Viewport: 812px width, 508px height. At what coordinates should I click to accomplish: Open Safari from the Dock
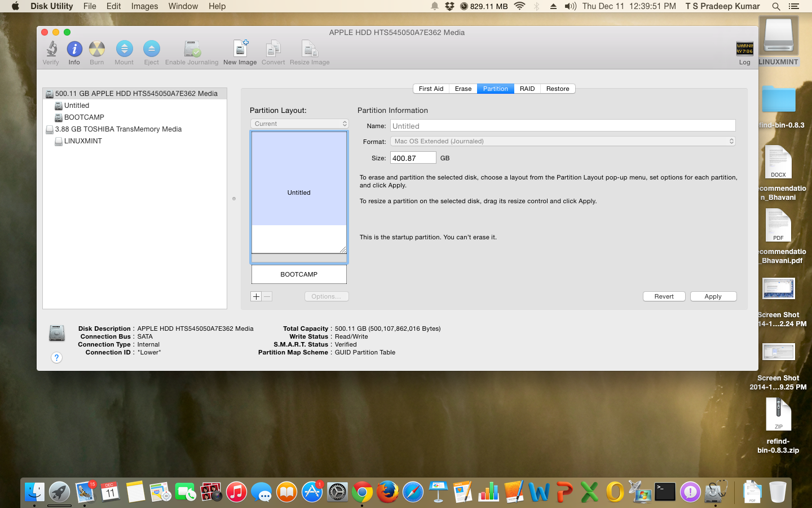413,492
